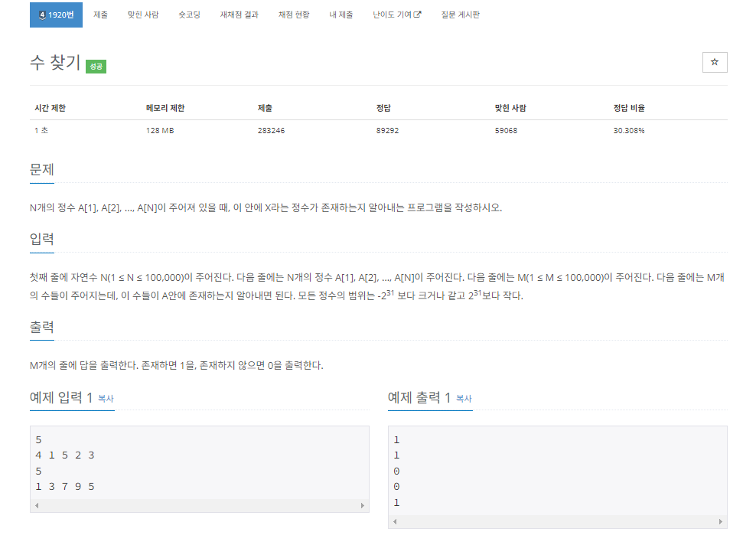Click right arrow of sample output scrollbar
Viewport: 756px width, 545px height.
click(x=721, y=521)
